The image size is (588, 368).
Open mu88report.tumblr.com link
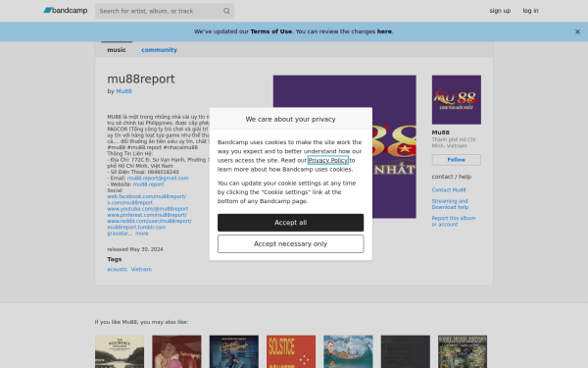(x=136, y=228)
